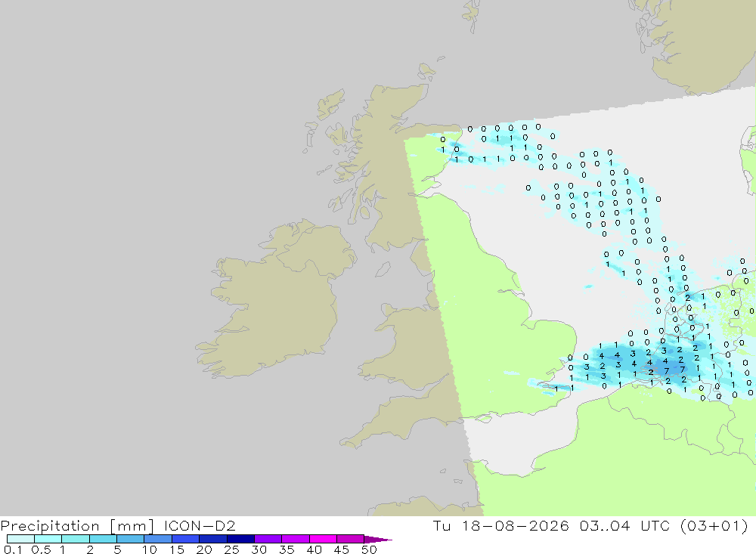Click the legend scale label 50
756x554 pixels.
pos(369,549)
